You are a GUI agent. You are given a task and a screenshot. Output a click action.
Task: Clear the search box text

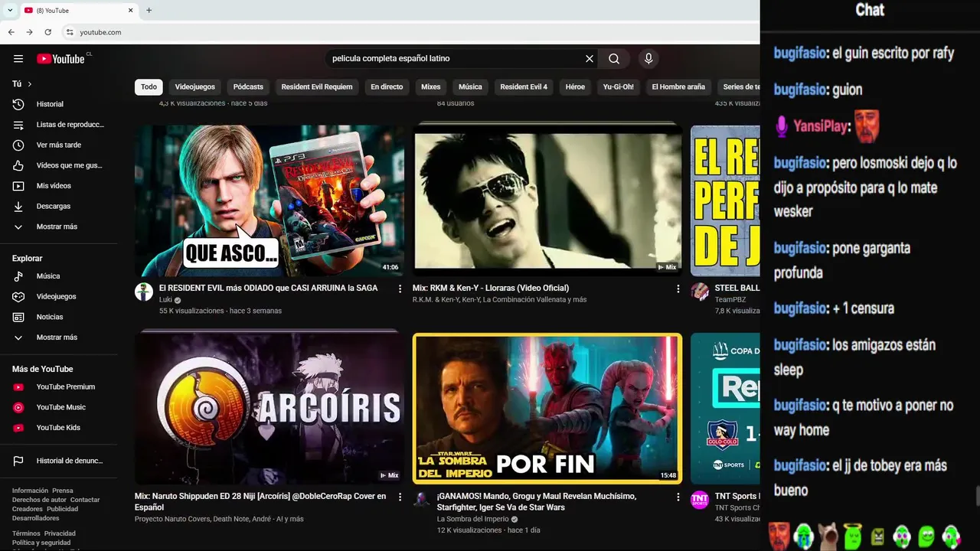coord(590,59)
